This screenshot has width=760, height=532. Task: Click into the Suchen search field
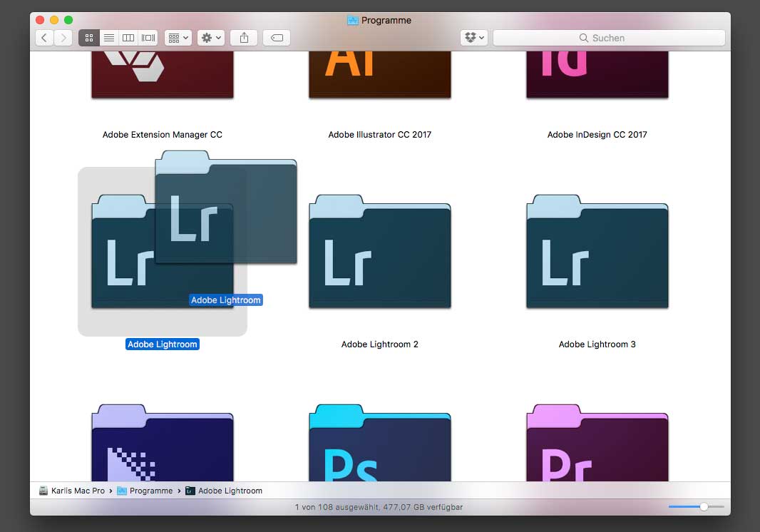[x=609, y=38]
